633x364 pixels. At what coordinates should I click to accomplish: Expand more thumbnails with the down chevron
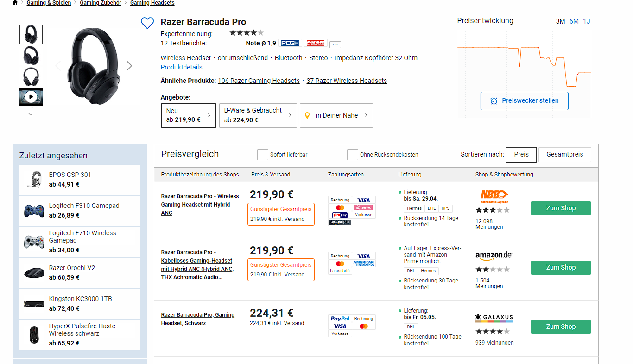point(31,114)
